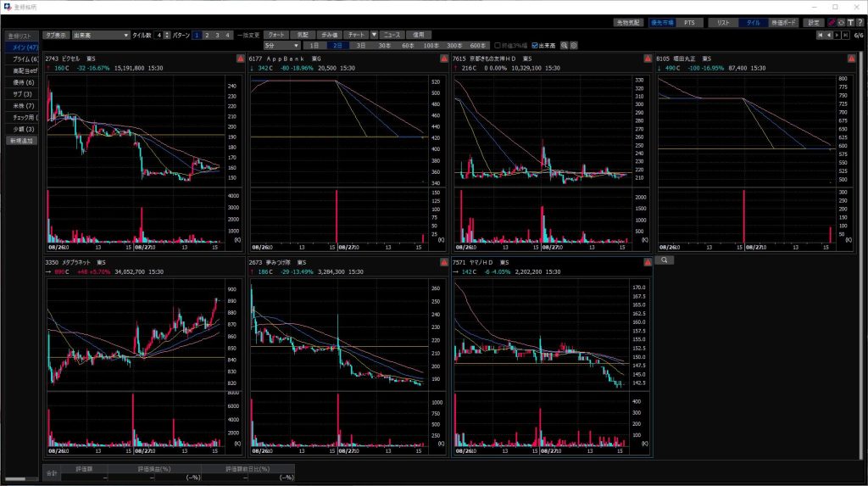
Task: Increase the タイル数 tile count stepper
Action: click(x=167, y=33)
